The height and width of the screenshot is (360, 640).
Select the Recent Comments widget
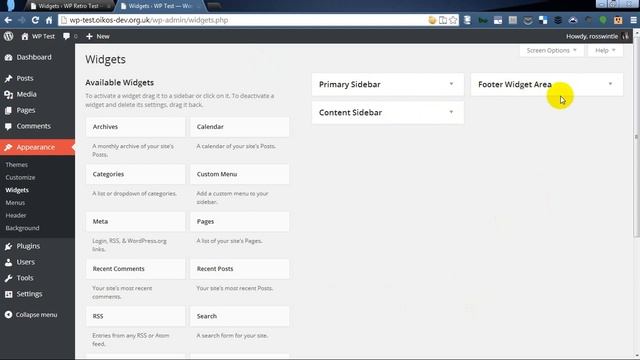[136, 269]
